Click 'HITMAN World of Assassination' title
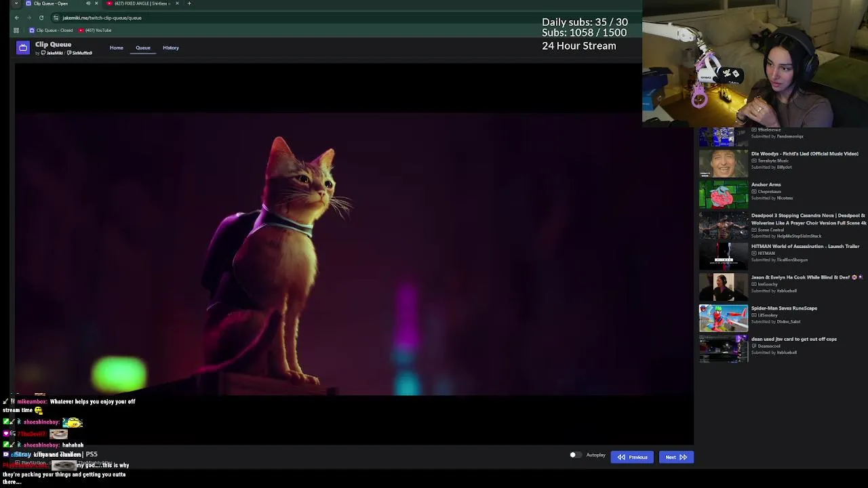 pyautogui.click(x=805, y=246)
